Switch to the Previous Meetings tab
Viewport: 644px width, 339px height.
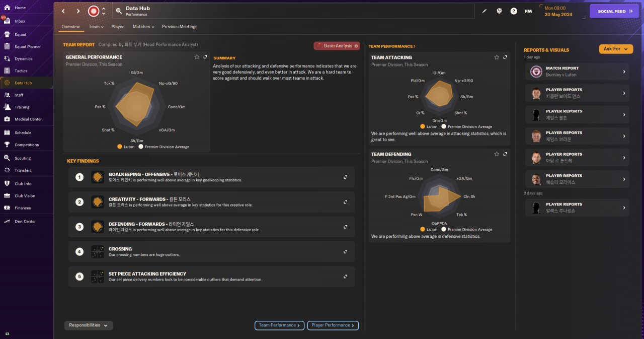180,27
